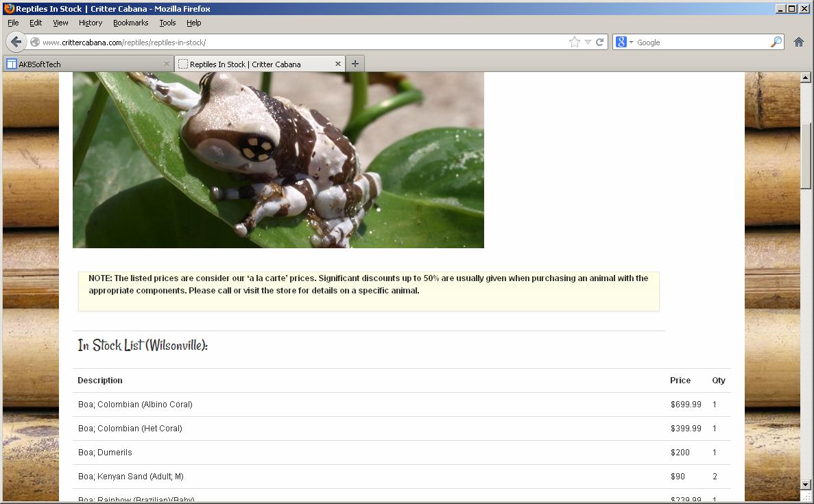The image size is (814, 504).
Task: Close the Reptiles In Stock tab
Action: pos(338,64)
